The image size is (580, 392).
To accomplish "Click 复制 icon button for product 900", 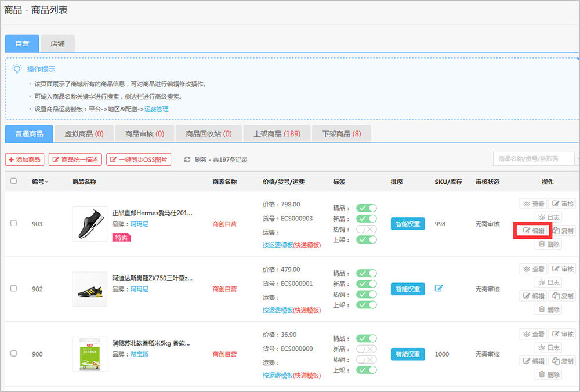I will pos(562,361).
